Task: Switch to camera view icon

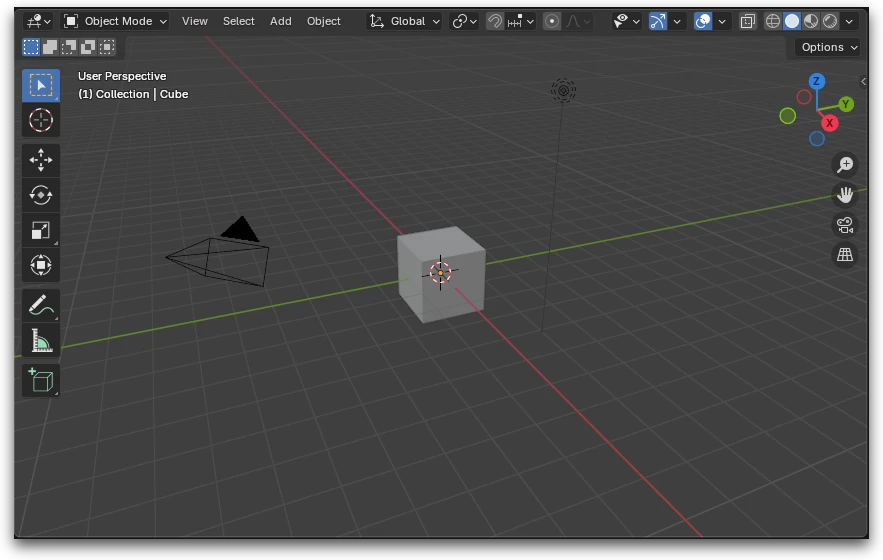Action: (845, 225)
